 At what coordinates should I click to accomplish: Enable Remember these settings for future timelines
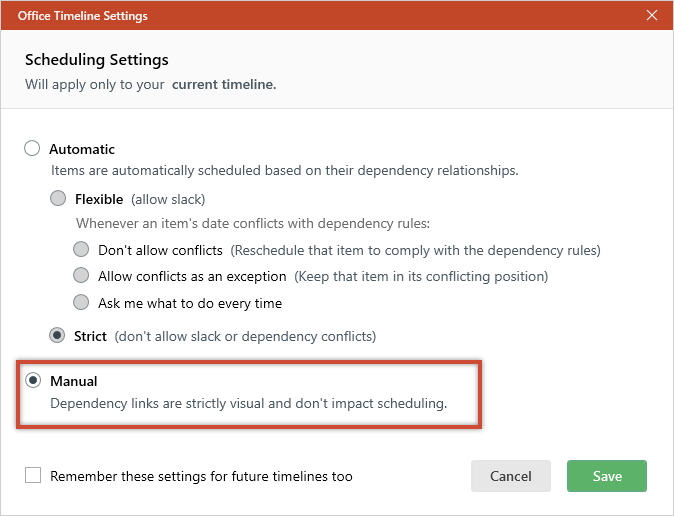(33, 476)
